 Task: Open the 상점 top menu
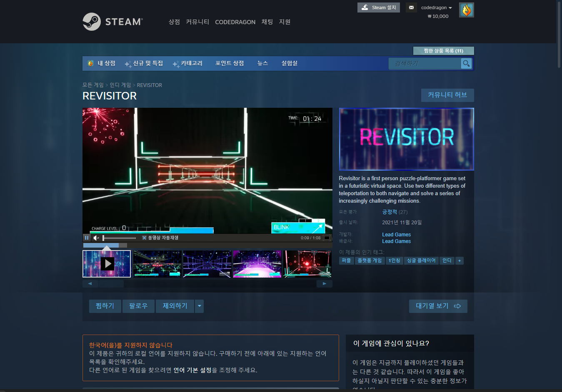[174, 22]
